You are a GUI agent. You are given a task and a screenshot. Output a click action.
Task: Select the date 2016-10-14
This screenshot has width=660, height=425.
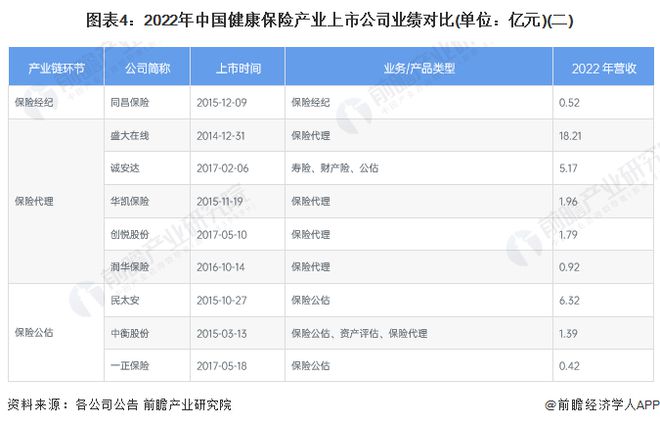tap(221, 267)
